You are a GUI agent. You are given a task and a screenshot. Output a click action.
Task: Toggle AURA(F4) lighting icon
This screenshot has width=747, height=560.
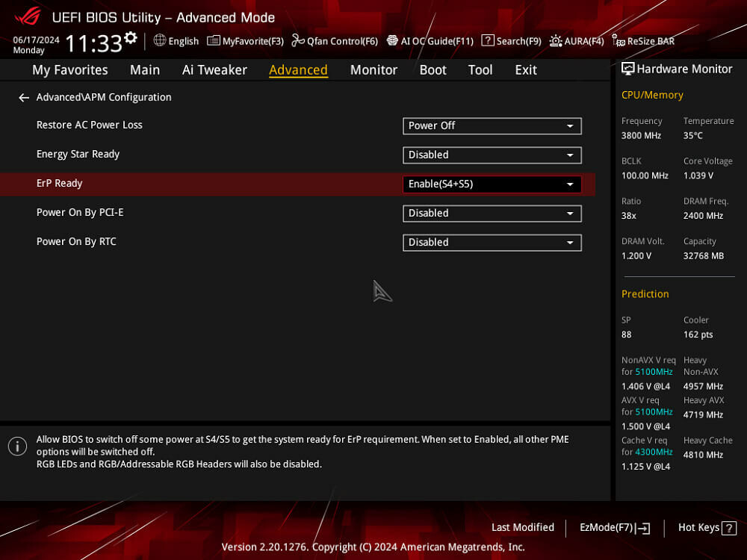pos(556,41)
